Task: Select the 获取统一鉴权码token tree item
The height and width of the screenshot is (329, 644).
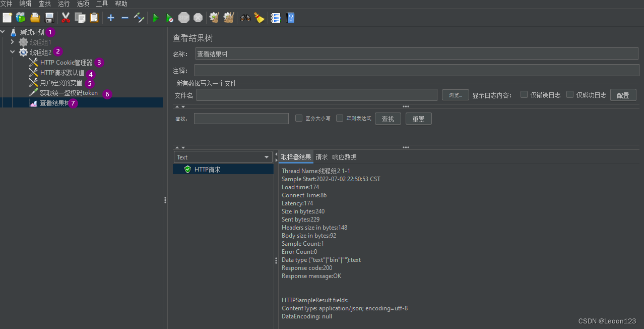Action: pyautogui.click(x=69, y=93)
